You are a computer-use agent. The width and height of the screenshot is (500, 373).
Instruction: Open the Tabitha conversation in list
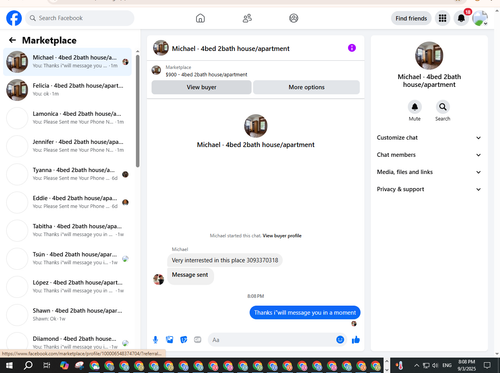(x=67, y=230)
